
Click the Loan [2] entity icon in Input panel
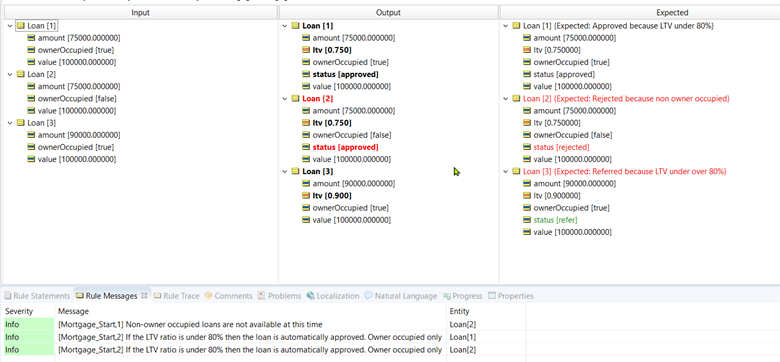click(20, 74)
